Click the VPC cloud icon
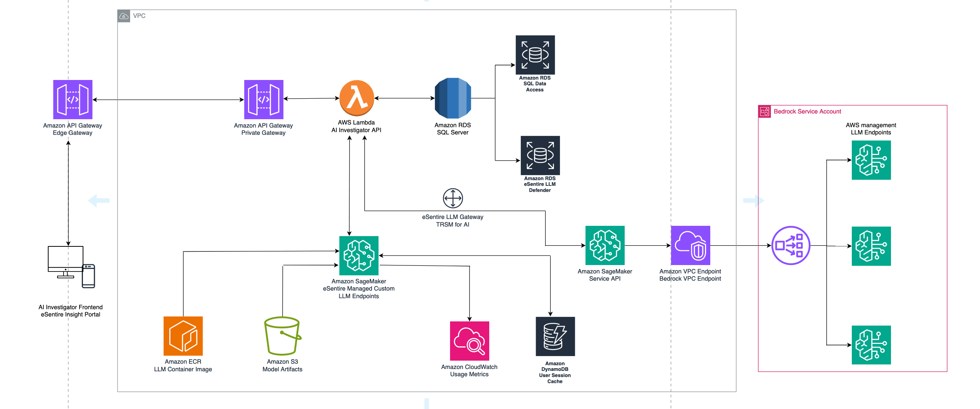The image size is (980, 409). (x=124, y=16)
